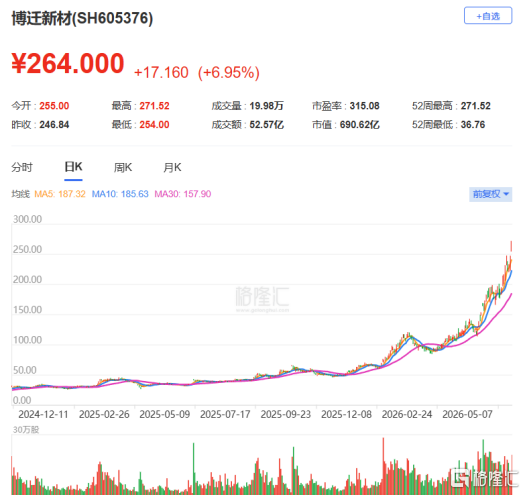Click the price change +17.160
This screenshot has width=525, height=495.
[161, 73]
